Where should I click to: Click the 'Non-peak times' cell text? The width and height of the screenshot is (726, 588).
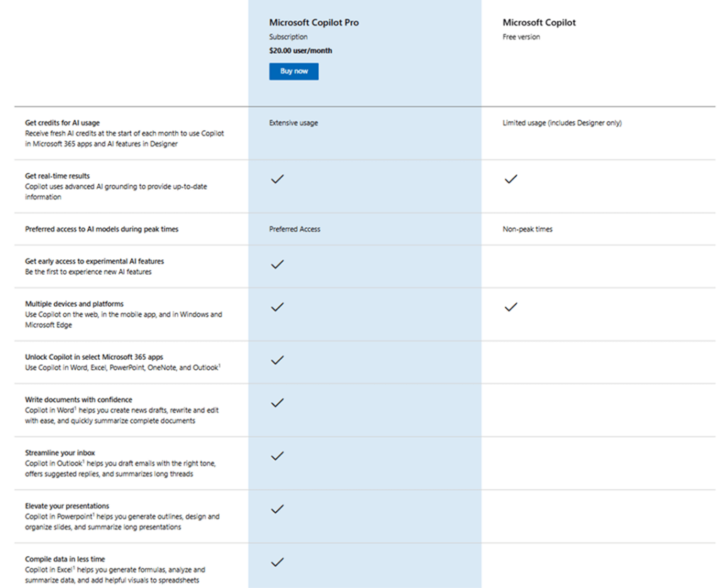(x=527, y=230)
